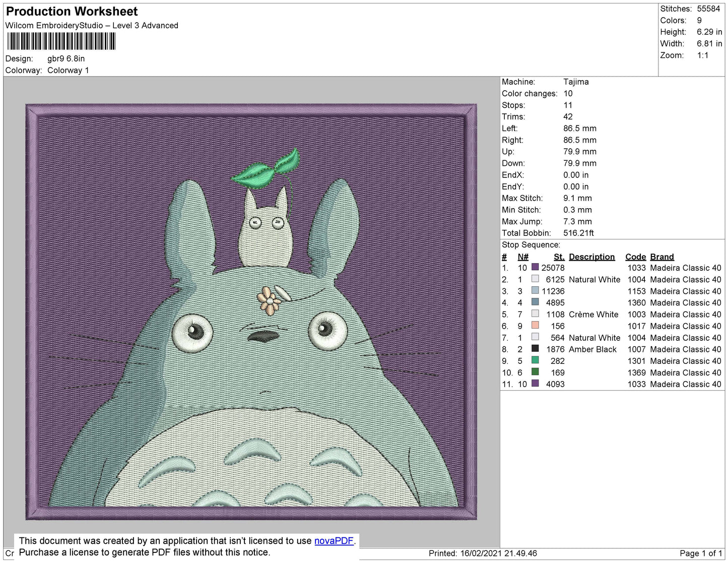Click the St. column header
The image size is (728, 563).
point(559,257)
